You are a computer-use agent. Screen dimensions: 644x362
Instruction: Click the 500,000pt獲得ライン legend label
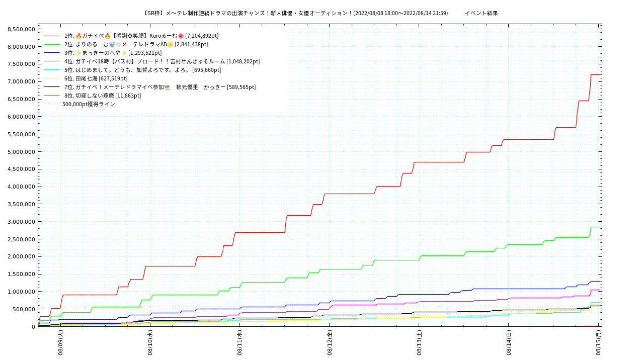pyautogui.click(x=89, y=104)
